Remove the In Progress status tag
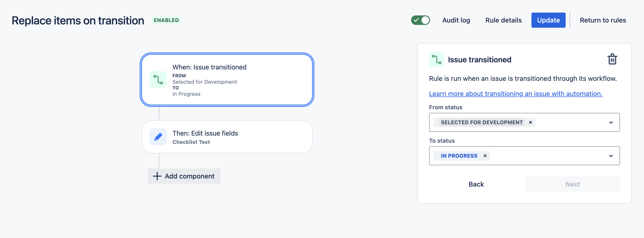Image resolution: width=644 pixels, height=238 pixels. (x=485, y=156)
